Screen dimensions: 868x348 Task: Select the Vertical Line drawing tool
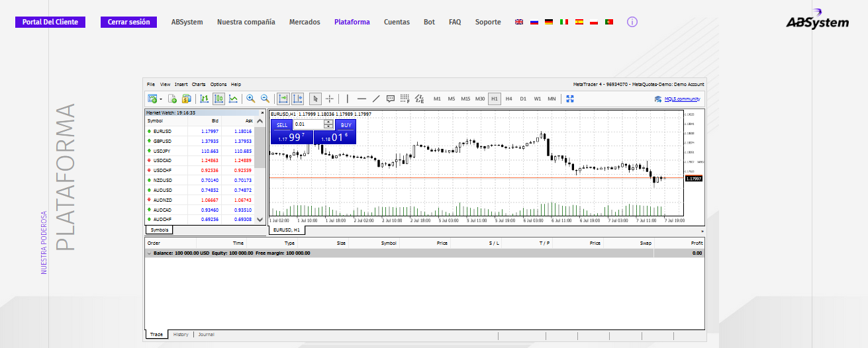click(347, 99)
